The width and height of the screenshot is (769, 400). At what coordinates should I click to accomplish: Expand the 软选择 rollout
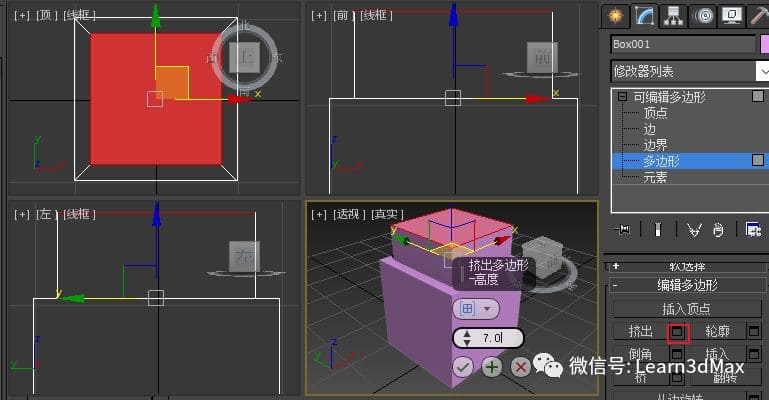688,267
